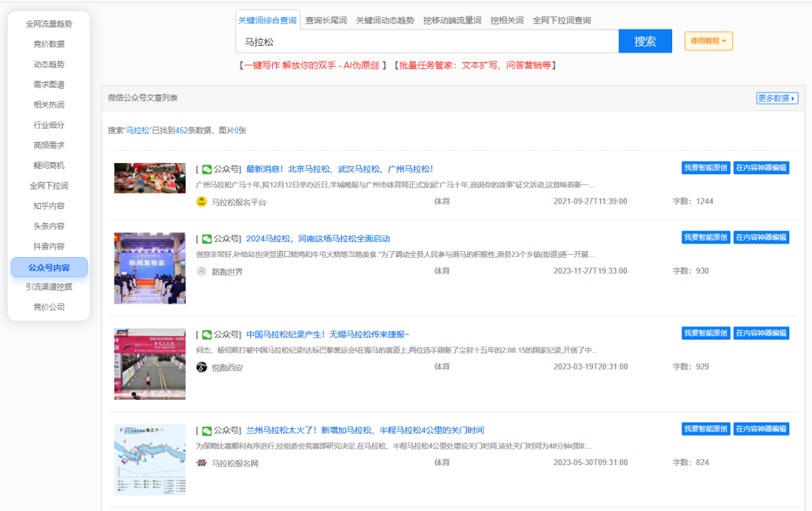Click the 路跑世界 account name

pyautogui.click(x=227, y=271)
